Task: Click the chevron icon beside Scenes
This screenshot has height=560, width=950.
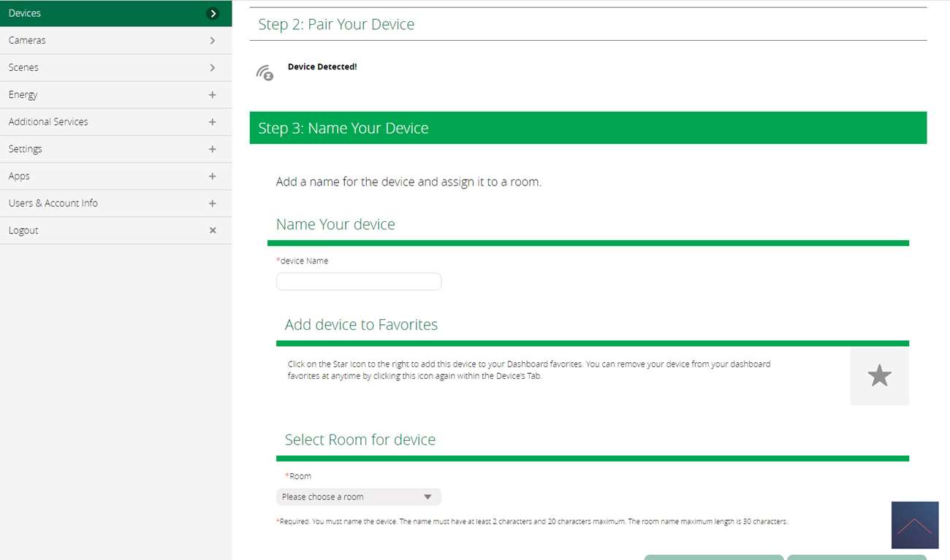Action: click(x=213, y=67)
